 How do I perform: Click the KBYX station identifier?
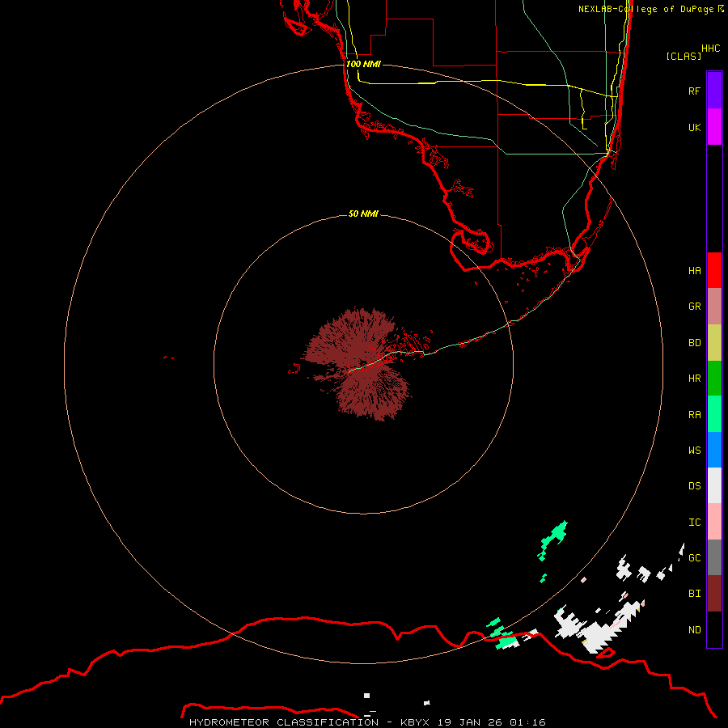click(x=416, y=722)
